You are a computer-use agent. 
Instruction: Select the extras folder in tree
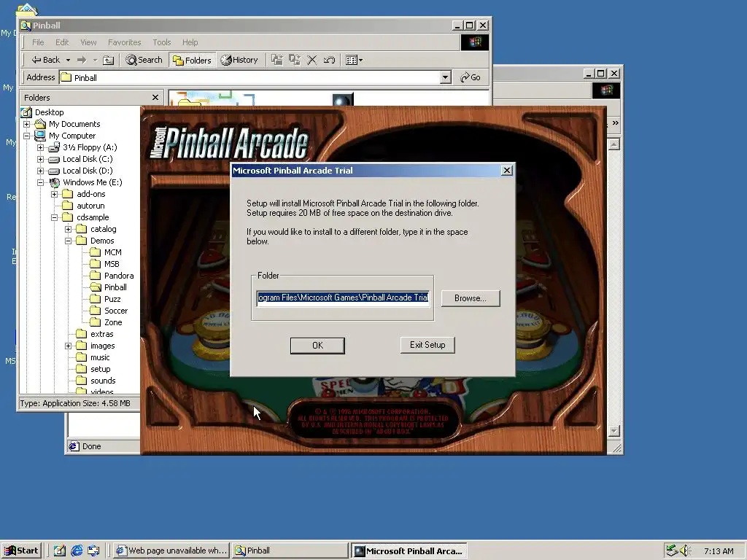102,334
